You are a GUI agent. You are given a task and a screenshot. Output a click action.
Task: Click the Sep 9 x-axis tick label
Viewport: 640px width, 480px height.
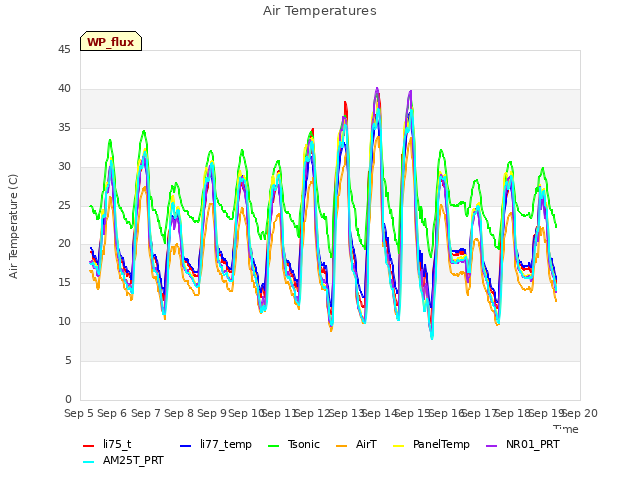point(212,413)
